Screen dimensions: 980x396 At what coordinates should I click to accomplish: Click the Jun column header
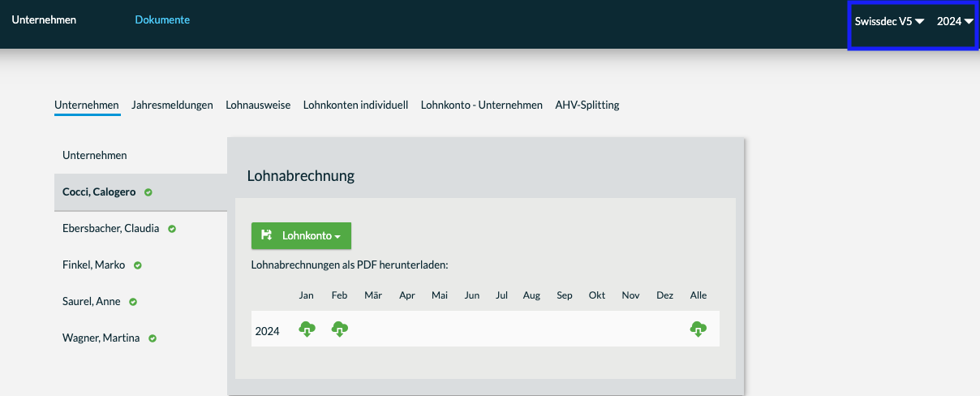coord(472,295)
